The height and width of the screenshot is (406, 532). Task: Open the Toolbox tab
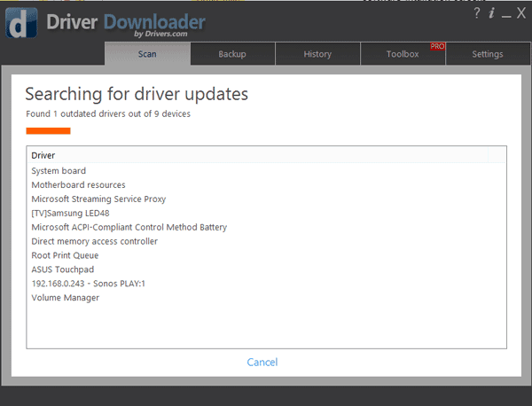pos(403,53)
